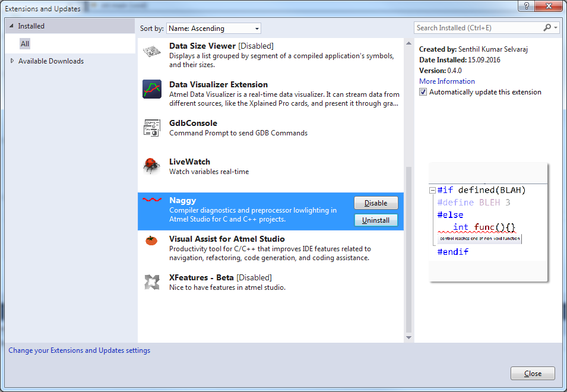Click the Close button
The image size is (567, 392).
[x=533, y=373]
